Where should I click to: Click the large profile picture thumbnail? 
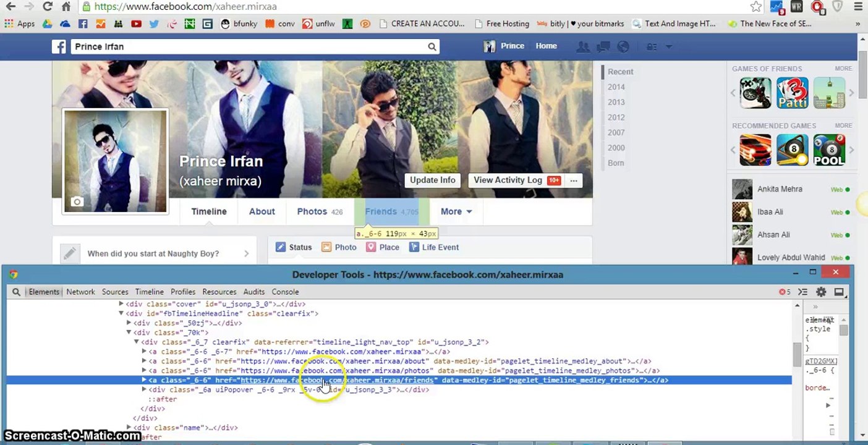click(x=115, y=161)
